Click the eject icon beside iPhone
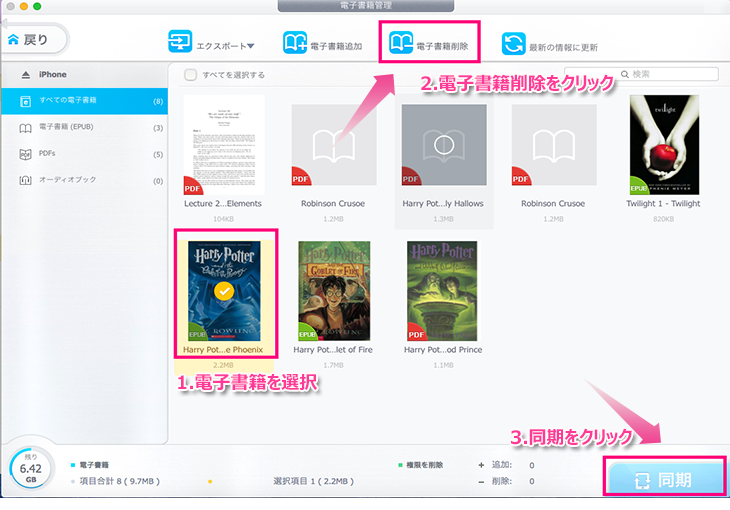 tap(26, 75)
